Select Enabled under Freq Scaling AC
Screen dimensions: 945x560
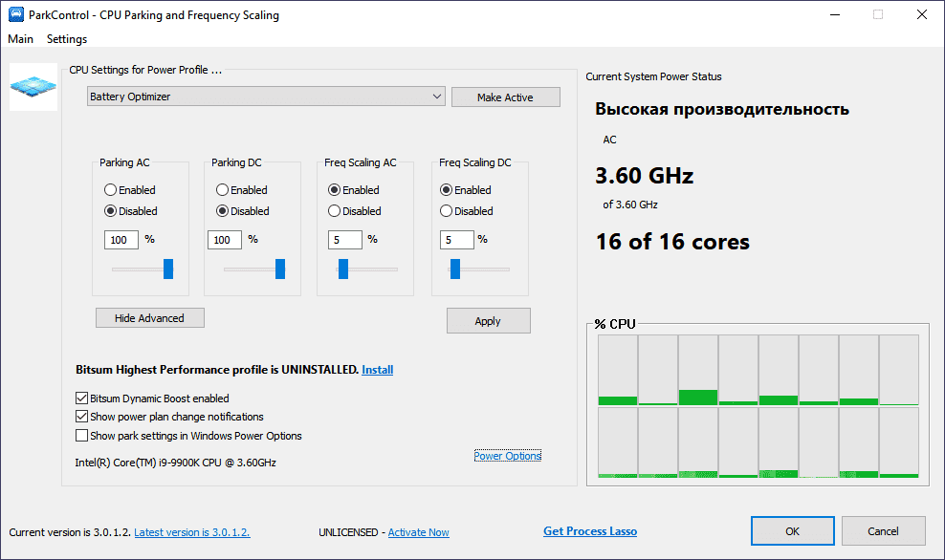coord(354,189)
